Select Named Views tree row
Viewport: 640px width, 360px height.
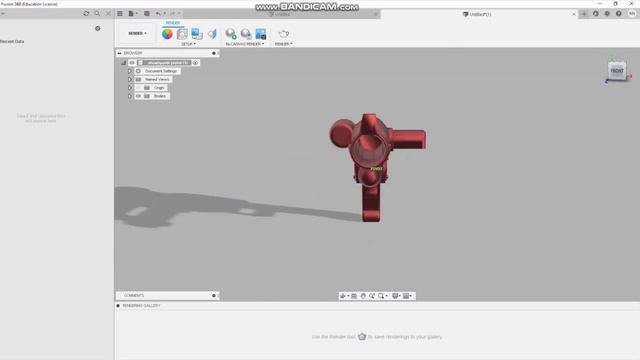click(x=153, y=80)
